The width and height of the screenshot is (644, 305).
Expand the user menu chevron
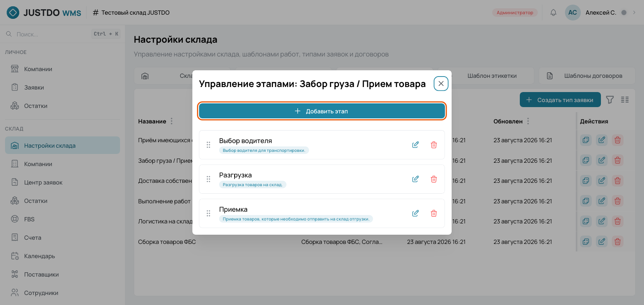coord(634,13)
